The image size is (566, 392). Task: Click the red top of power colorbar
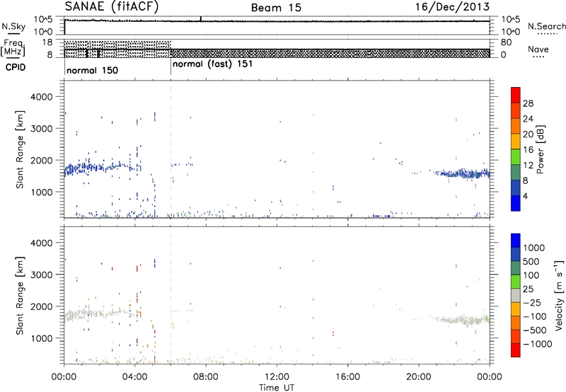click(516, 95)
